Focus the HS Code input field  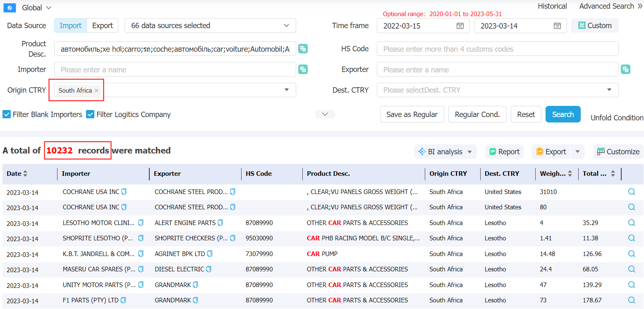tap(498, 49)
